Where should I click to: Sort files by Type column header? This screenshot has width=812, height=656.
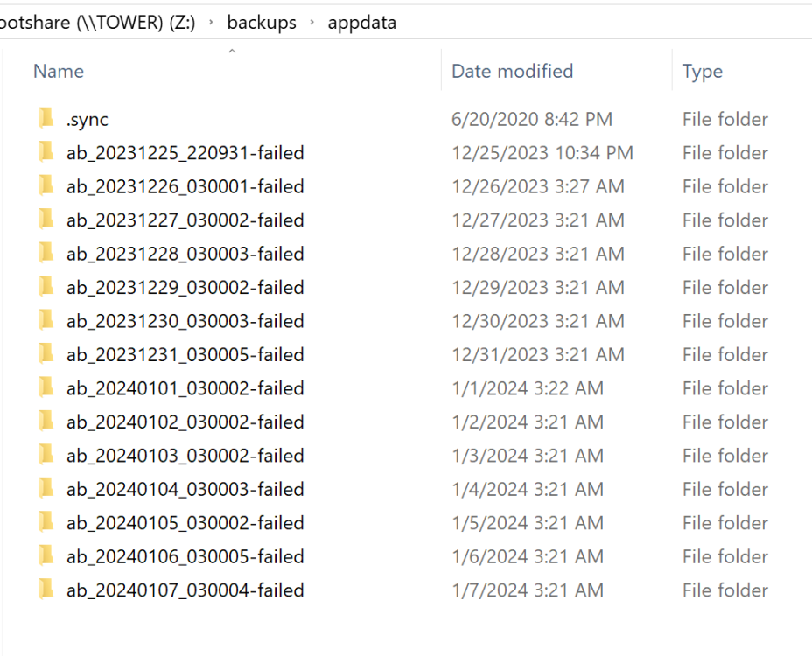(x=703, y=72)
